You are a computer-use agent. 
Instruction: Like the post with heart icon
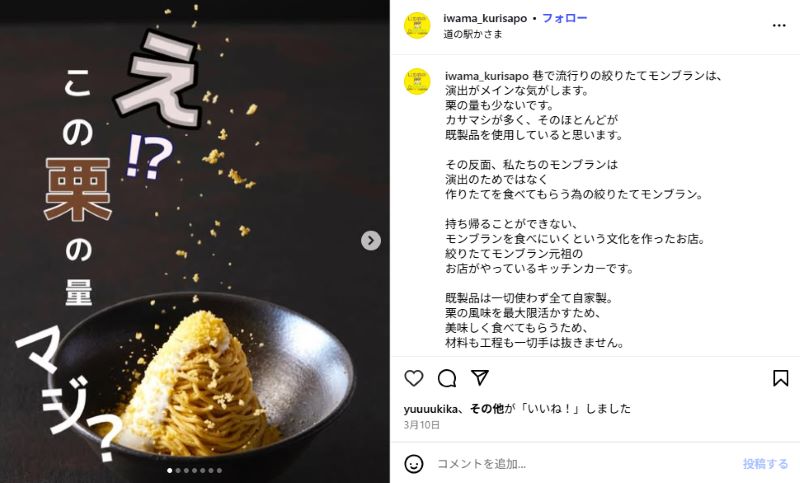414,378
